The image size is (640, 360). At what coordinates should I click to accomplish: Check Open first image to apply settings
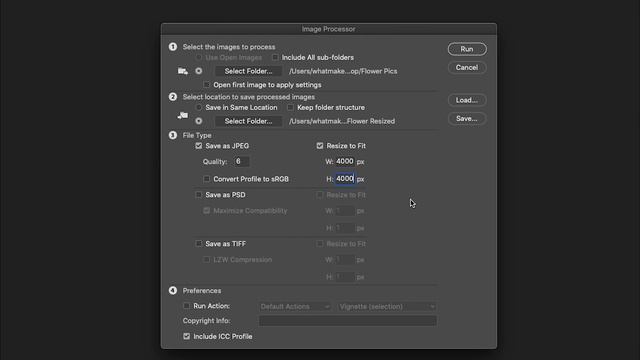pyautogui.click(x=207, y=85)
